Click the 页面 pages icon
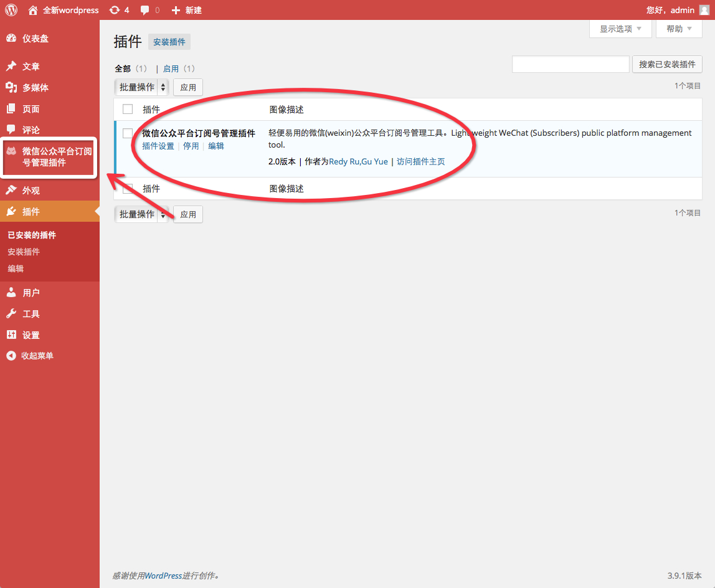 [11, 108]
